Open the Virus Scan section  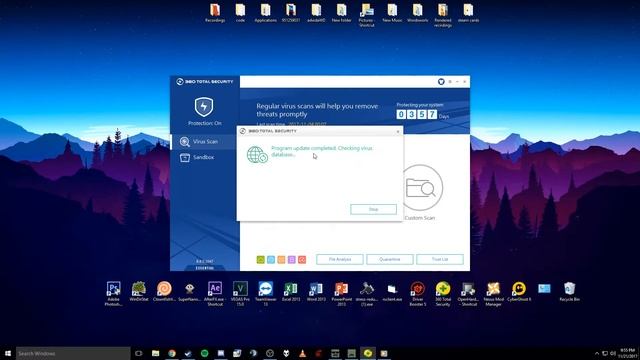coord(204,142)
